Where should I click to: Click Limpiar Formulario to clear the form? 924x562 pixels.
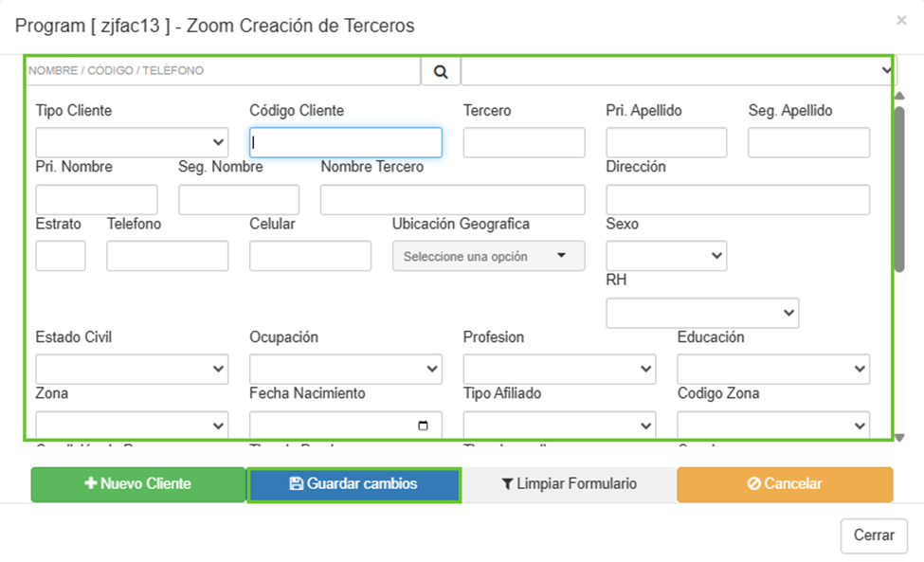click(x=569, y=483)
